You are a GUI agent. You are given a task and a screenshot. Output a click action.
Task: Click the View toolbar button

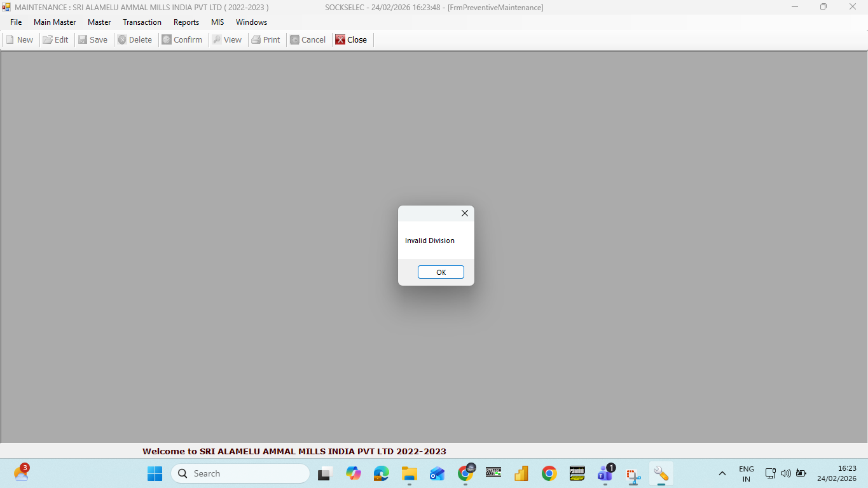(x=227, y=39)
